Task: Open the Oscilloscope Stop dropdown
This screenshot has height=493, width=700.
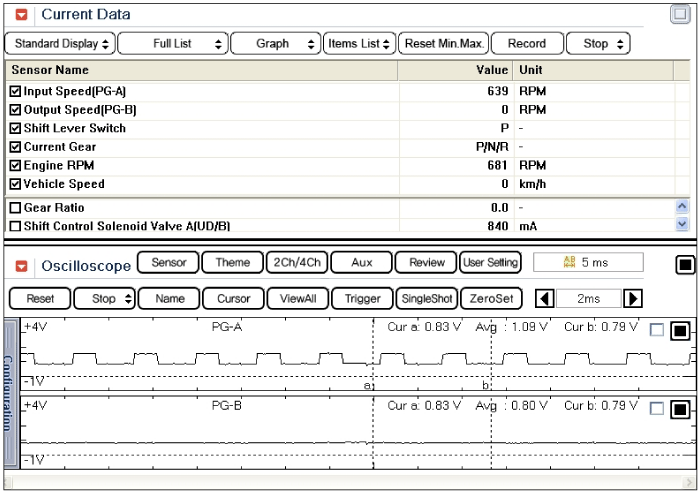Action: 104,299
